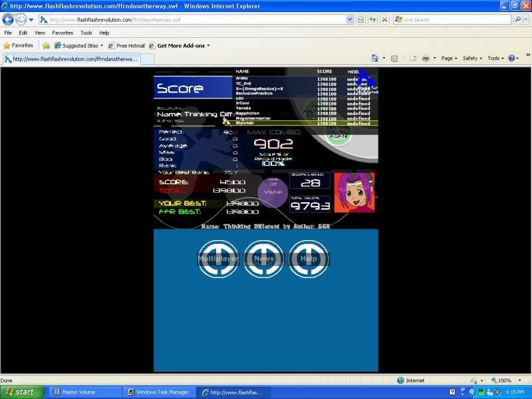The height and width of the screenshot is (399, 532).
Task: Open the Safety dropdown menu
Action: [x=472, y=59]
